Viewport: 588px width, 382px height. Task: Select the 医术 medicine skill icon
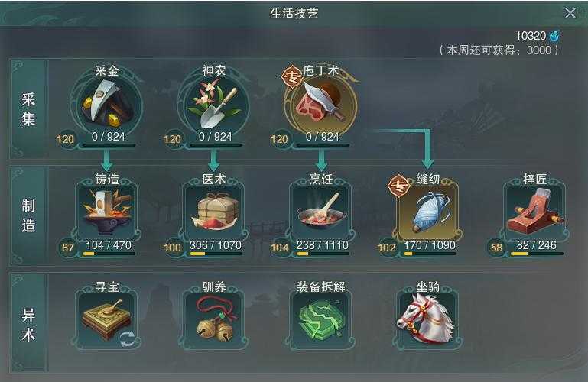click(214, 212)
